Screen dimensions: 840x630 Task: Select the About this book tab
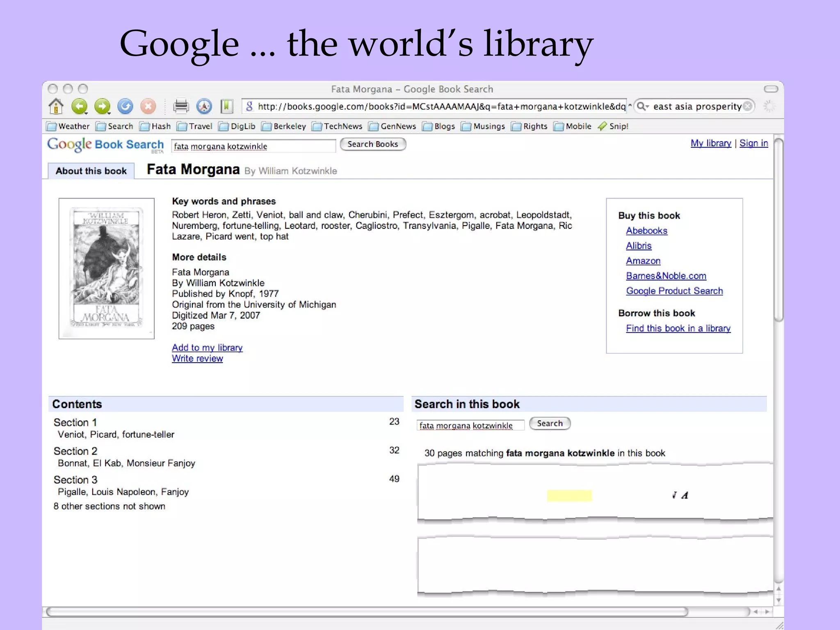point(91,171)
